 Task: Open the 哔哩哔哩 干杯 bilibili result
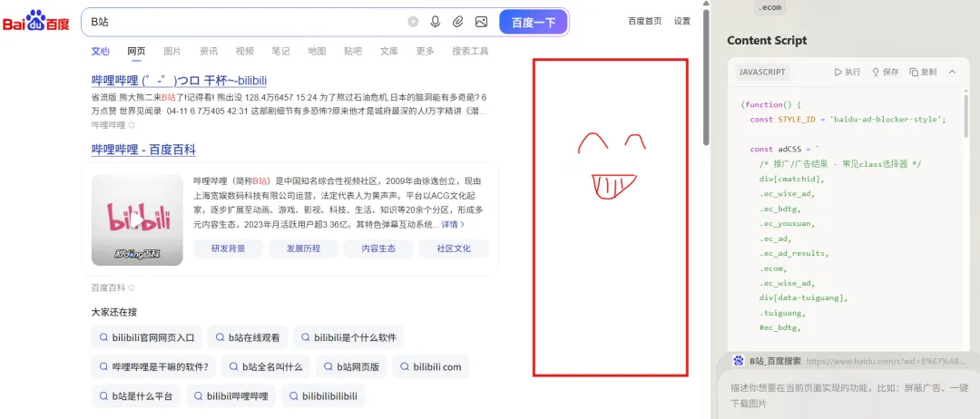point(180,81)
